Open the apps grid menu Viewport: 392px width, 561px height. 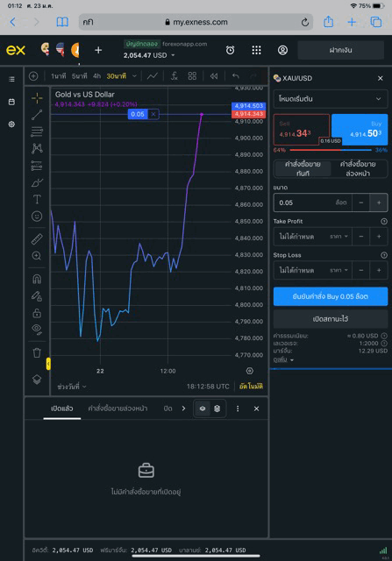coord(256,50)
